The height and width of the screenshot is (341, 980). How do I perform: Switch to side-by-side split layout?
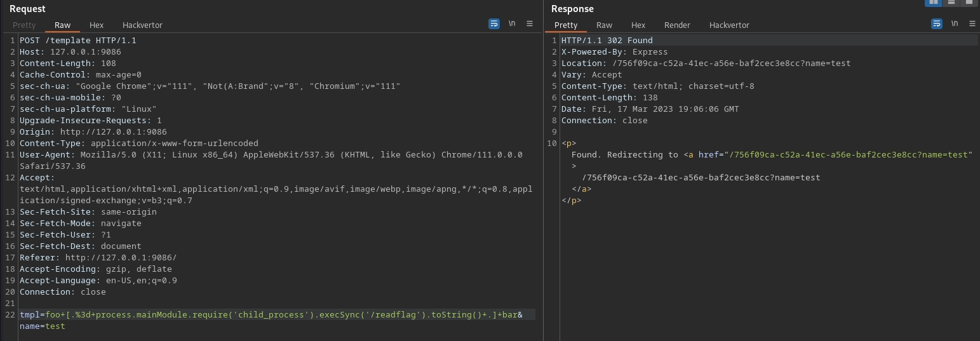point(934,3)
